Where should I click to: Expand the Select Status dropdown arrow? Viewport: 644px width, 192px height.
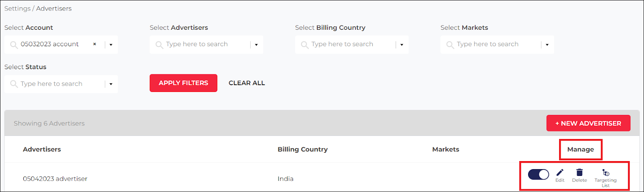pyautogui.click(x=111, y=84)
